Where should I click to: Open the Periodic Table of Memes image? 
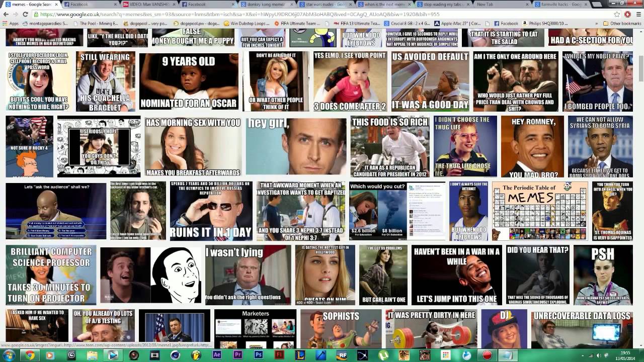point(539,211)
